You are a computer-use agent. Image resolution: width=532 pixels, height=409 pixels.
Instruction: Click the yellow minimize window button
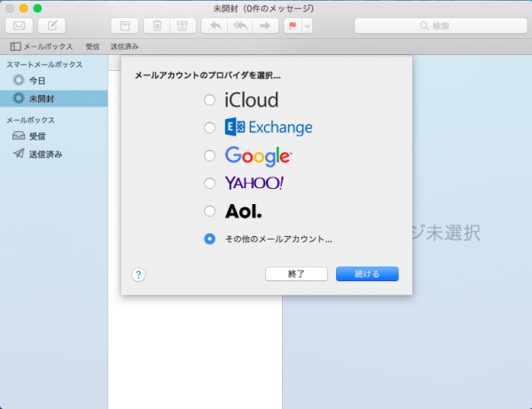(23, 8)
